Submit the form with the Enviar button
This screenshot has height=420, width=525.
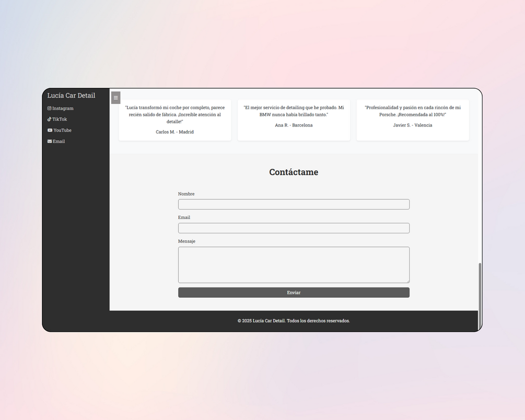tap(294, 293)
